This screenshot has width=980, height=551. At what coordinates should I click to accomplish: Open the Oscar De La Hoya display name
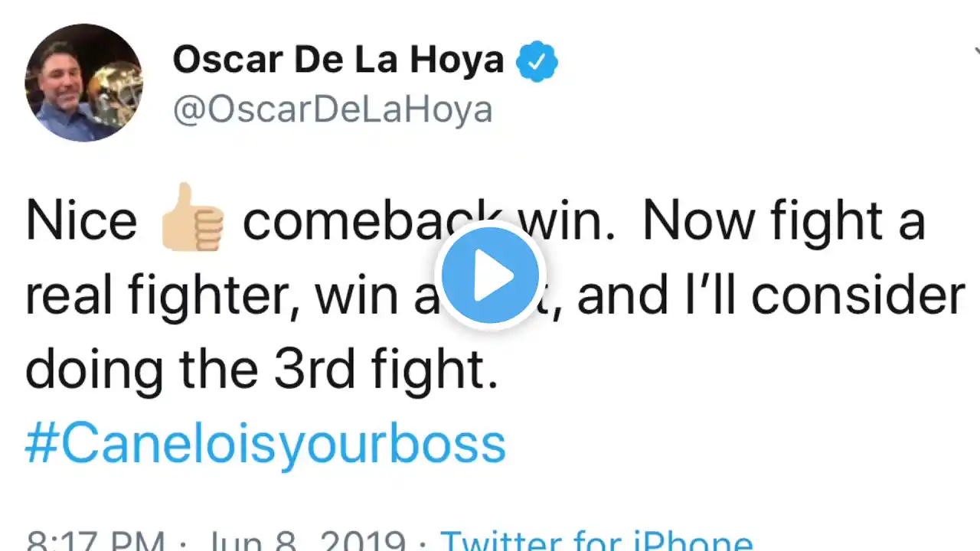[338, 60]
